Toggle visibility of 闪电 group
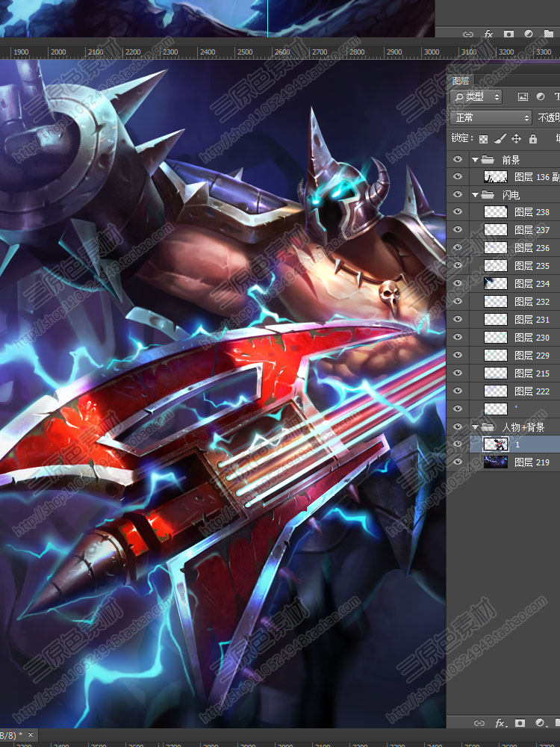The width and height of the screenshot is (560, 747). coord(458,194)
